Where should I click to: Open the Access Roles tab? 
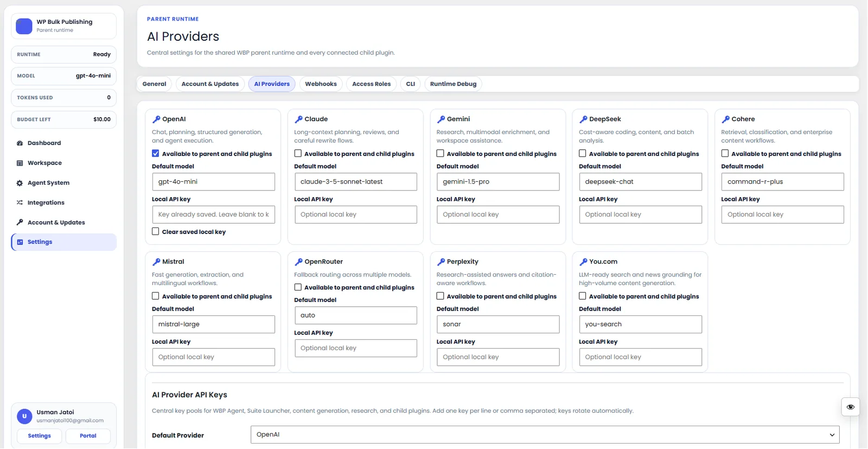[x=371, y=84]
